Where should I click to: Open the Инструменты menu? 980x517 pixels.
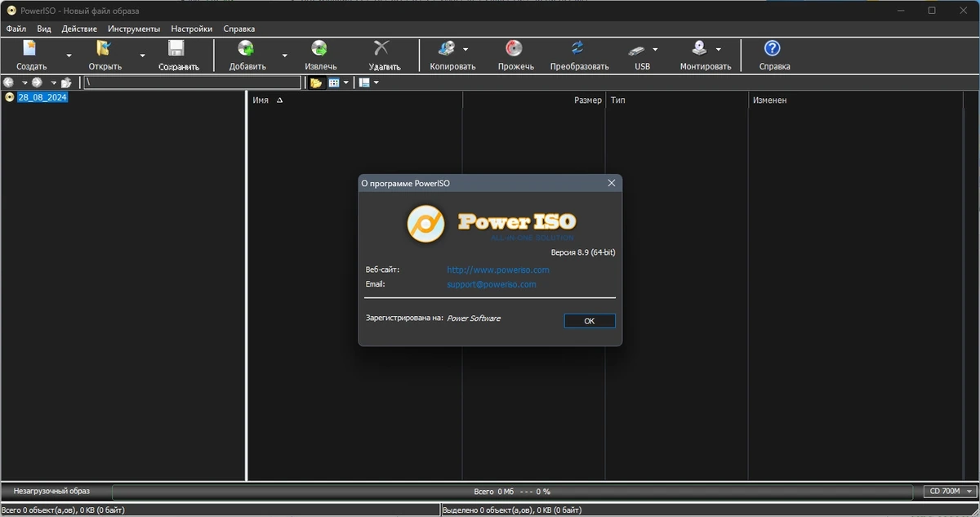click(x=134, y=29)
